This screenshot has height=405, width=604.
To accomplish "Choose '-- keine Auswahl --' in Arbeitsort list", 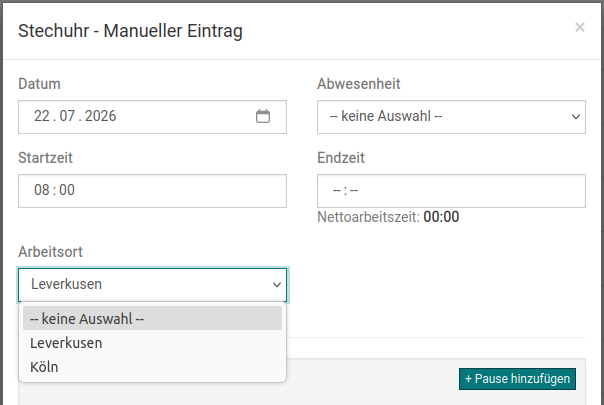I will click(152, 318).
